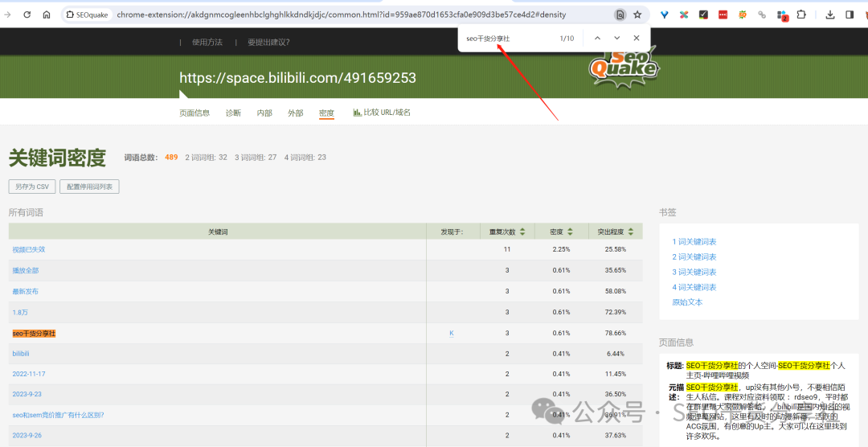The image size is (868, 447).
Task: Go to previous find result with up chevron
Action: [x=596, y=39]
